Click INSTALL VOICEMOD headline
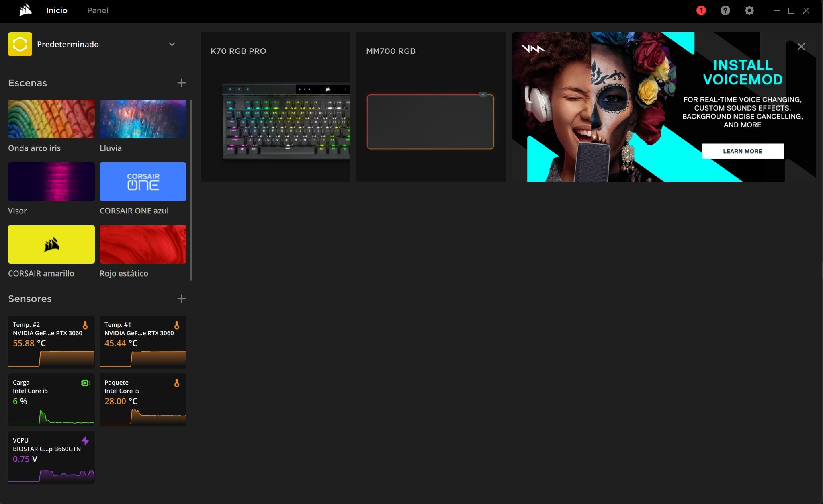 click(x=743, y=72)
